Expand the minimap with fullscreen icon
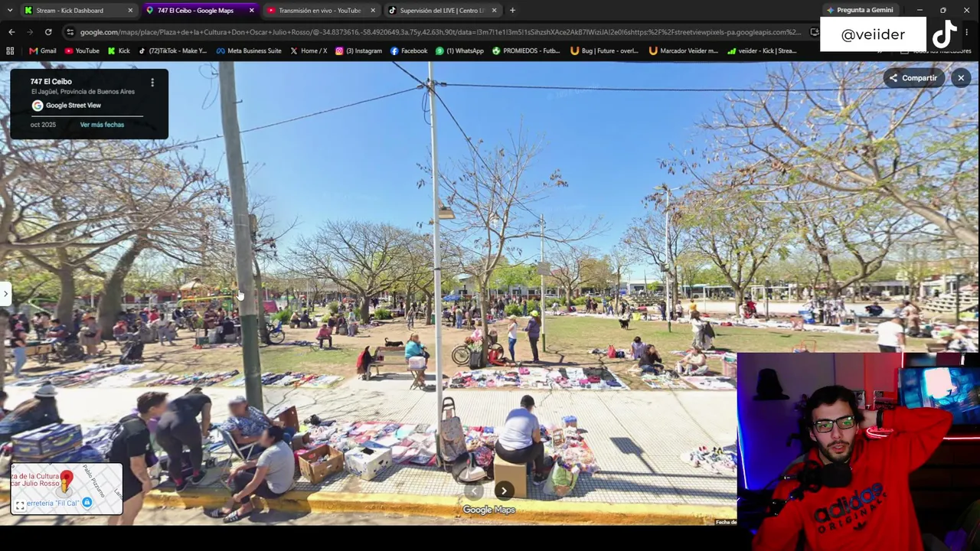Viewport: 980px width, 551px height. (20, 505)
